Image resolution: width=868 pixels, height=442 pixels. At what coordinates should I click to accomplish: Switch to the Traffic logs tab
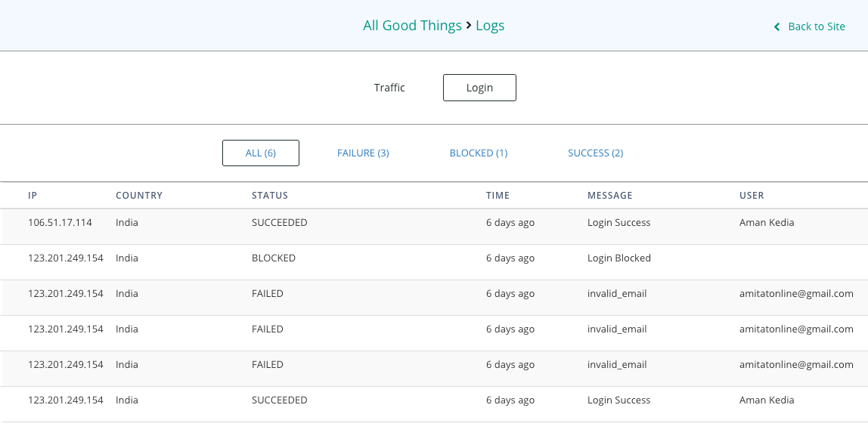pyautogui.click(x=389, y=88)
